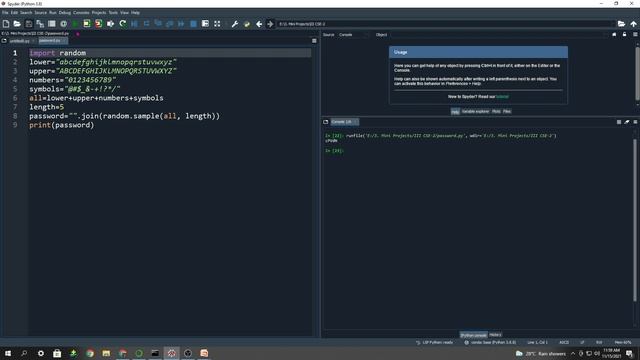The width and height of the screenshot is (640, 360).
Task: Open the Windows Start menu
Action: [x=8, y=353]
